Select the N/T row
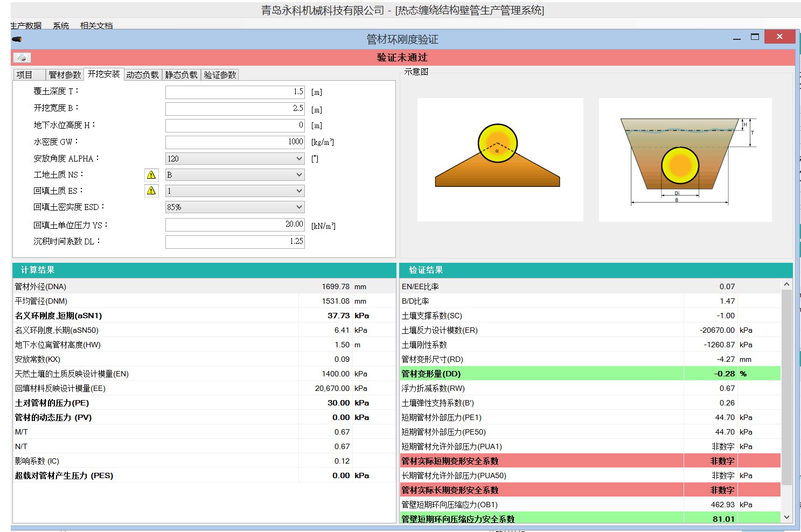The image size is (801, 532). coord(204,446)
